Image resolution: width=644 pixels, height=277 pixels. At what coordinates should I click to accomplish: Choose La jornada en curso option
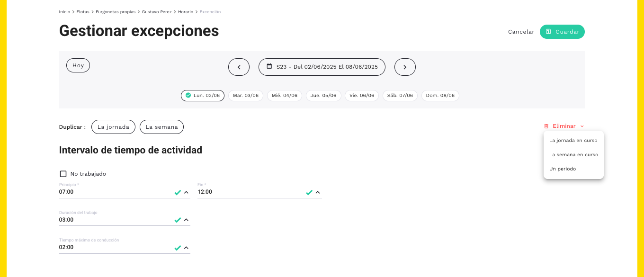[573, 141]
